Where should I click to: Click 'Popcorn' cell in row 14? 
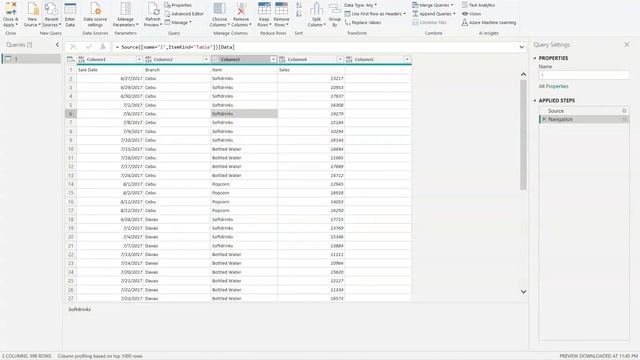point(244,184)
